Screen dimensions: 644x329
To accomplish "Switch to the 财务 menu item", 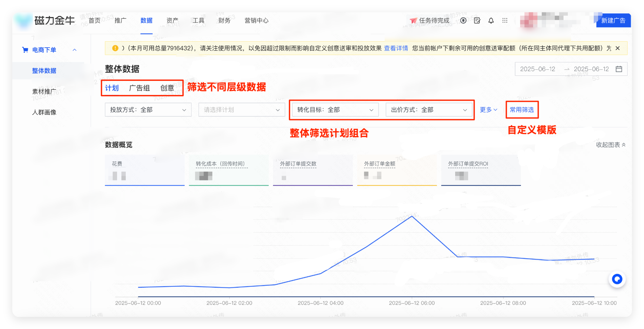I will pyautogui.click(x=224, y=20).
